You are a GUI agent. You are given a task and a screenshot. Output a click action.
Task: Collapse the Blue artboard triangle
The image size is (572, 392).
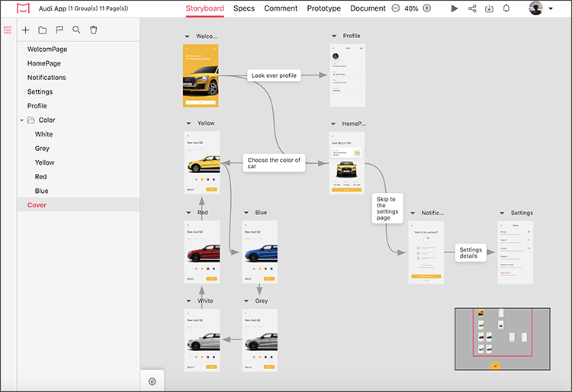click(246, 213)
